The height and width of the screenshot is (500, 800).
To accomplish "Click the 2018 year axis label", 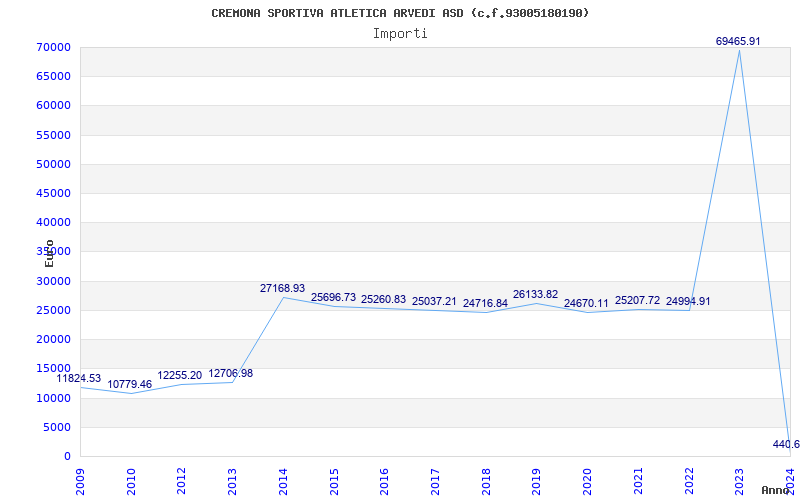I will tap(486, 481).
